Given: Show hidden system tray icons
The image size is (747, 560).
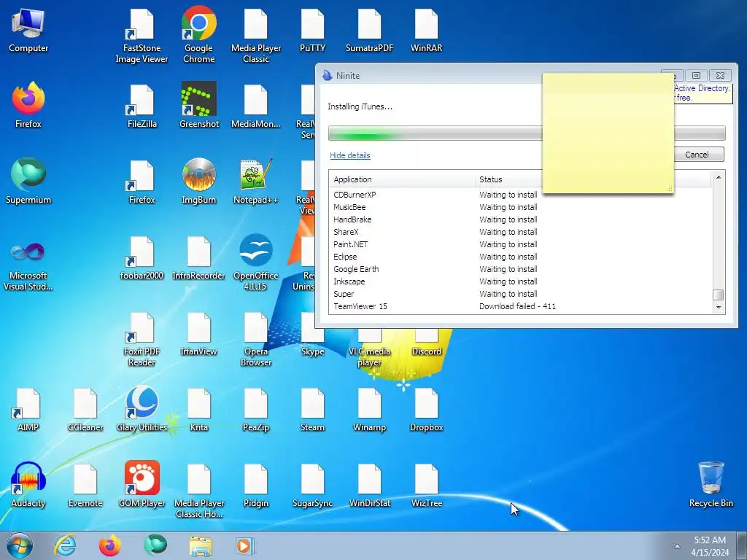Looking at the screenshot, I should click(677, 546).
